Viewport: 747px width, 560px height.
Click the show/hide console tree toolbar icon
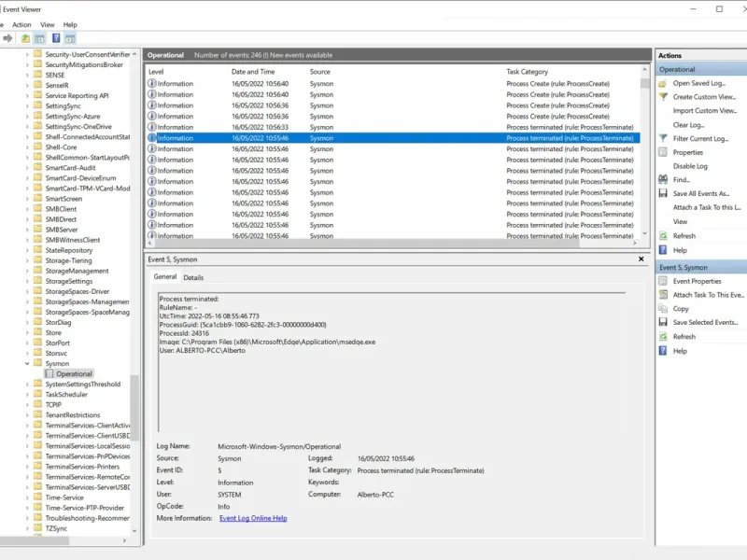(x=39, y=38)
